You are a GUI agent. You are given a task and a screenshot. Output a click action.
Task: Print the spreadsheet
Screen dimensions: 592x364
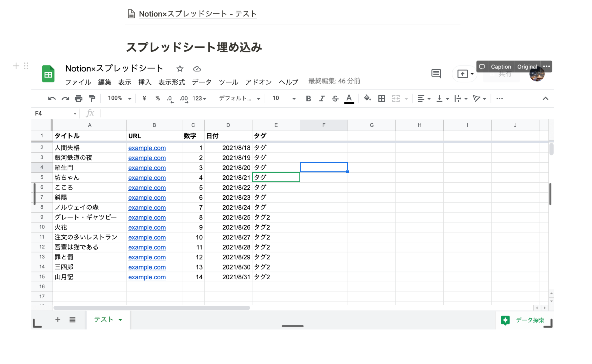[78, 98]
